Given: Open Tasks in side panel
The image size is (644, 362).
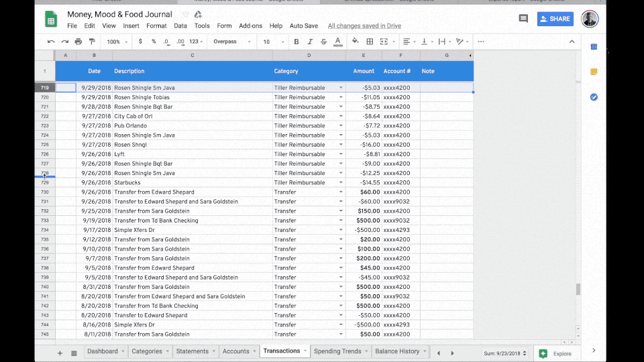Looking at the screenshot, I should pos(594,97).
